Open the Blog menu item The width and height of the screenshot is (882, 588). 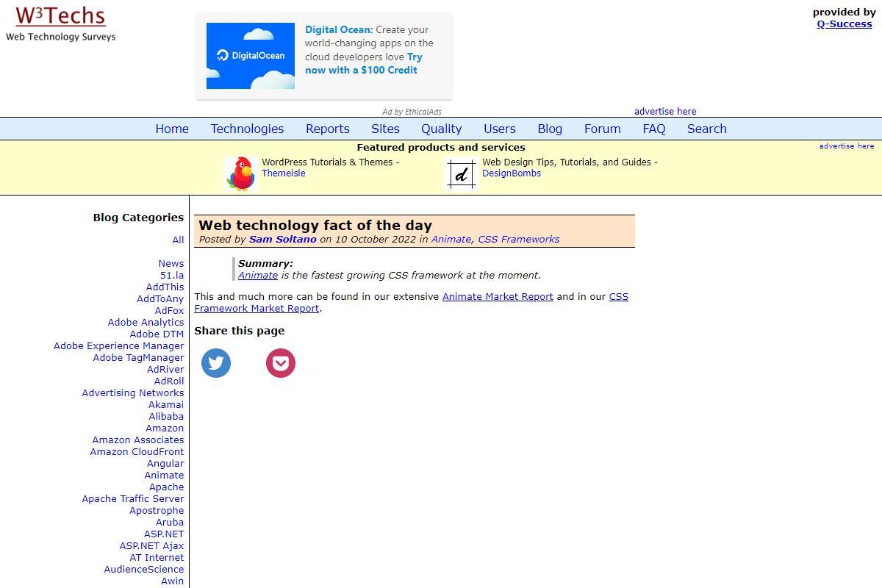(550, 129)
